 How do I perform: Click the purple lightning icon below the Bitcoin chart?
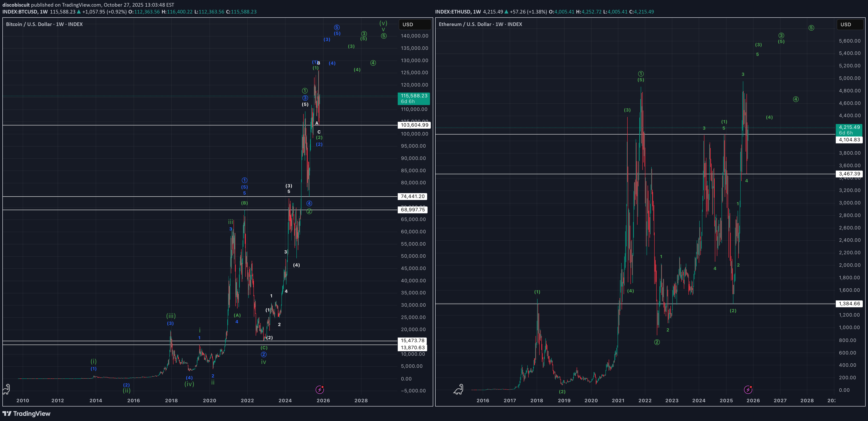319,390
